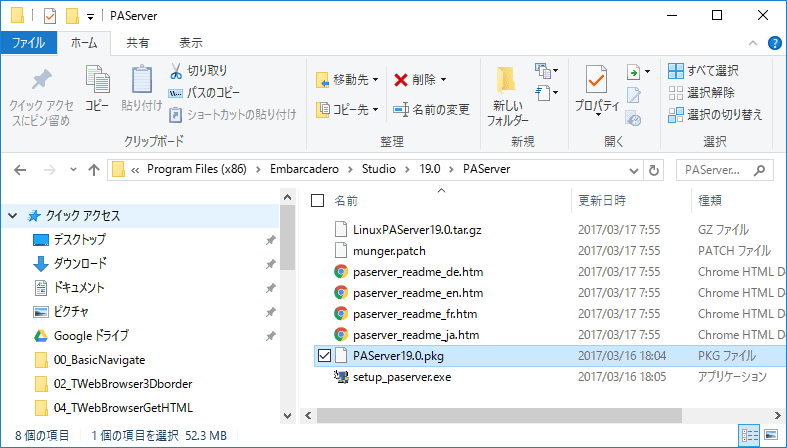
Task: Click Pin to Quick Access icon
Action: coord(41,80)
